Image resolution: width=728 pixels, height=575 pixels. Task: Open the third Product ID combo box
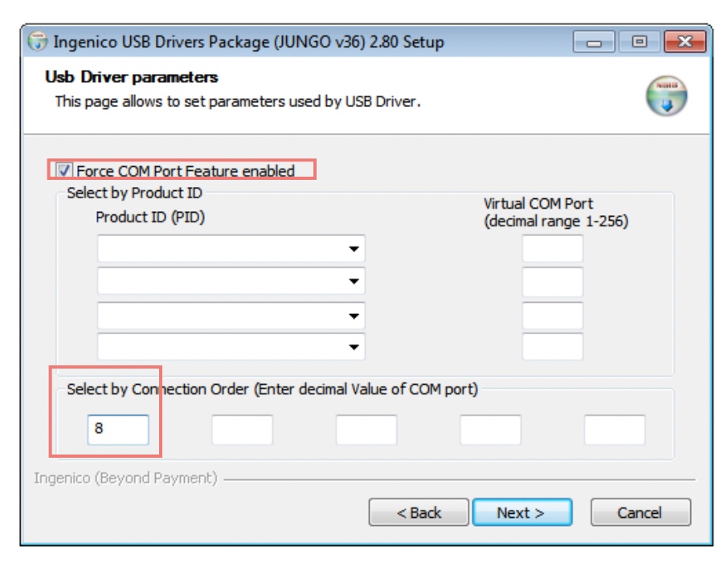(231, 316)
